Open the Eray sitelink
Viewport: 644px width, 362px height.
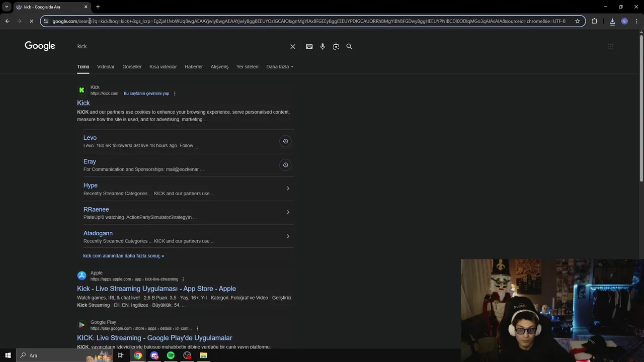pos(90,161)
